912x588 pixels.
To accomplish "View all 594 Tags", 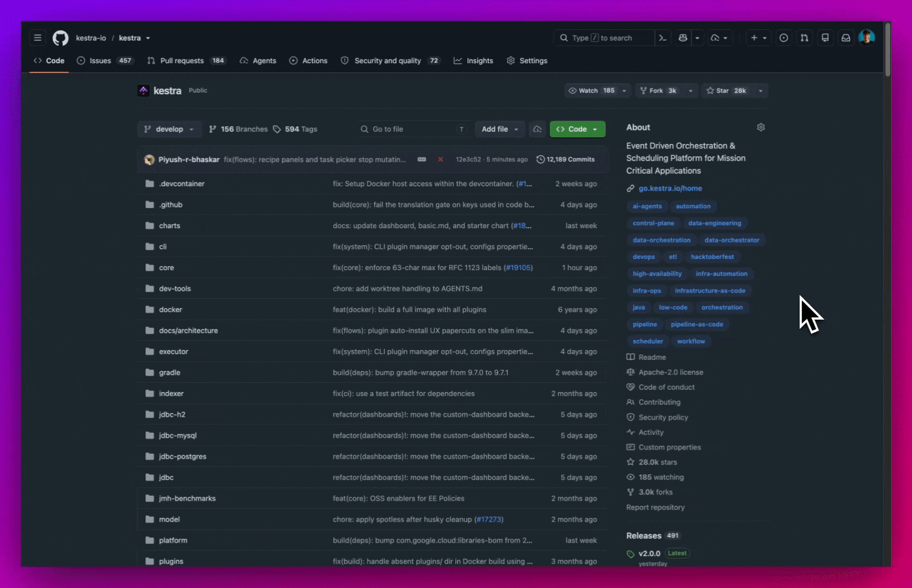I will [x=295, y=129].
